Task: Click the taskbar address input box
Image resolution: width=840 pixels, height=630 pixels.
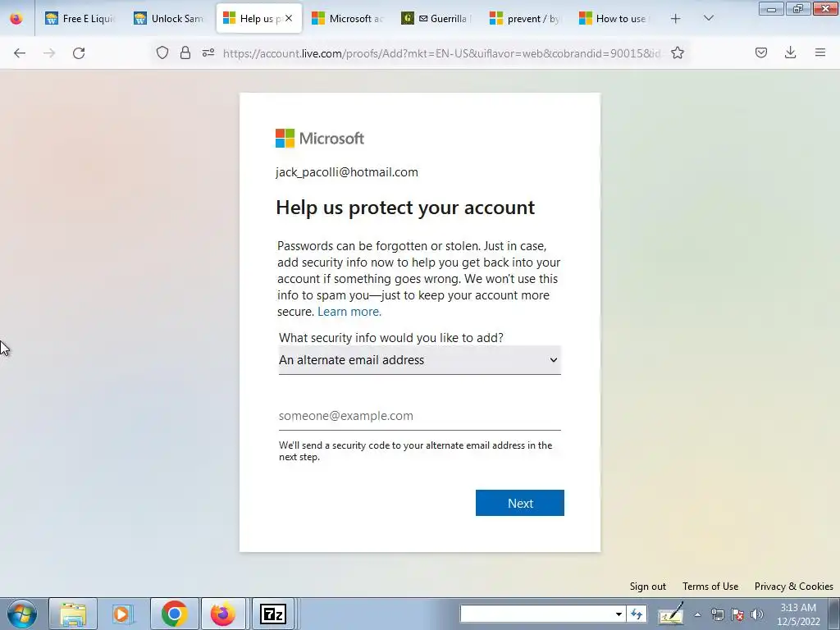Action: pyautogui.click(x=536, y=614)
